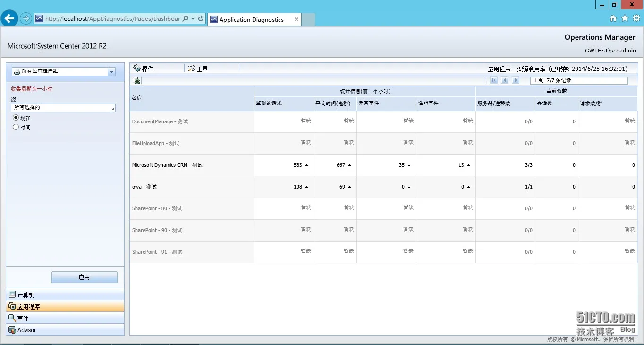Click the trend arrow beside 667
Screen dimensions: 644x345
coord(349,165)
